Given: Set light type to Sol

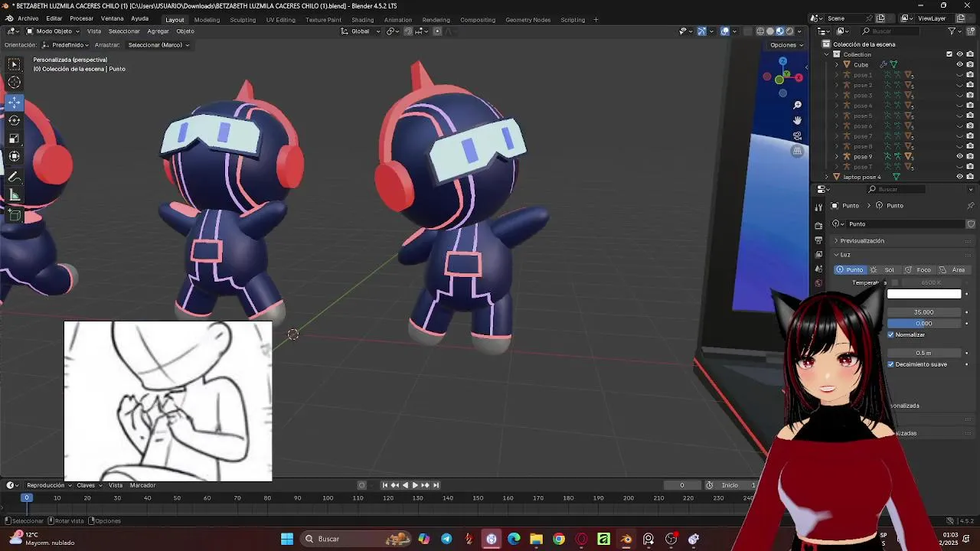Looking at the screenshot, I should pyautogui.click(x=884, y=270).
